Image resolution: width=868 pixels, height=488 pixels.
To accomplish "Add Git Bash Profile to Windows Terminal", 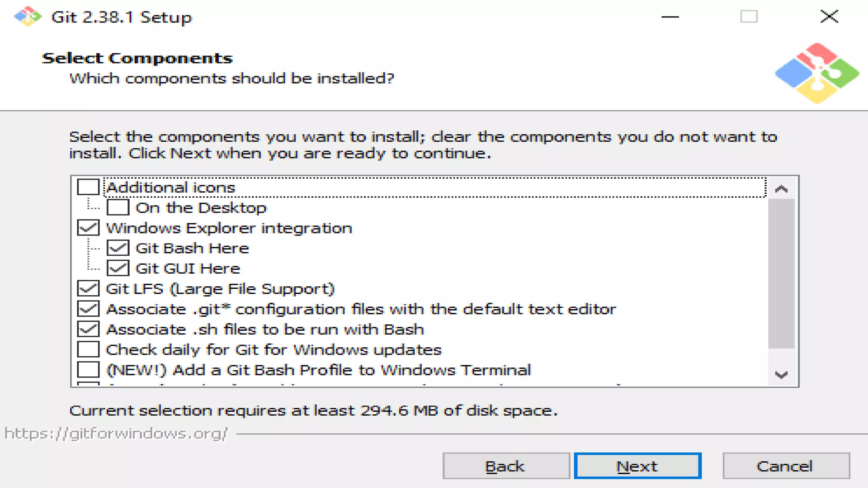I will [88, 370].
